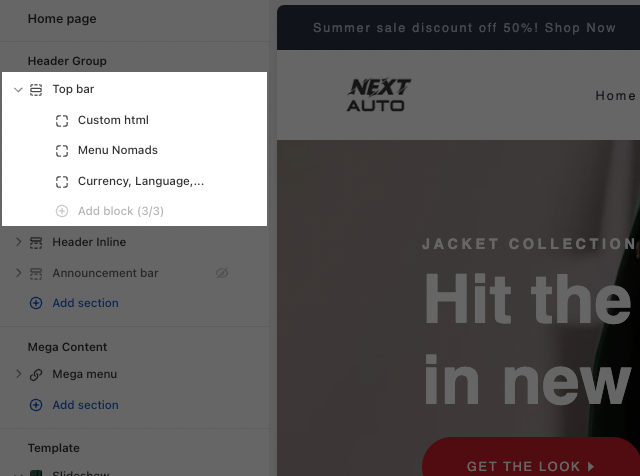Viewport: 640px width, 476px height.
Task: Click the Custom html block icon
Action: click(62, 120)
